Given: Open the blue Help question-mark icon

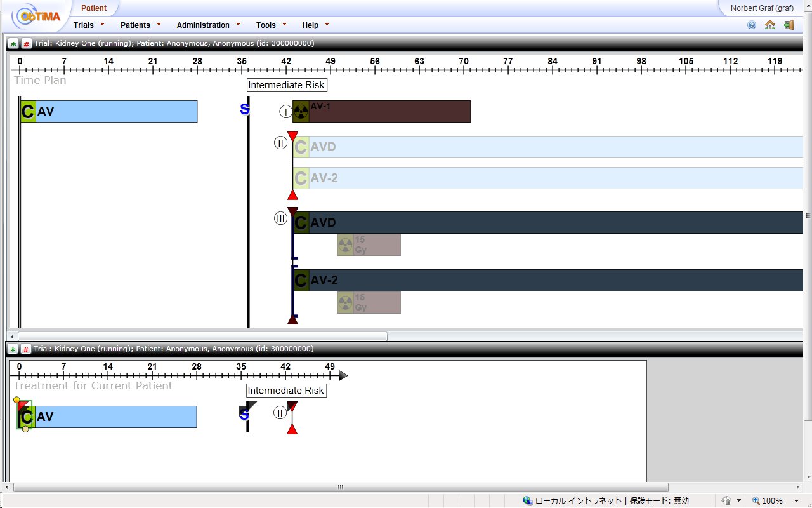Looking at the screenshot, I should 752,25.
